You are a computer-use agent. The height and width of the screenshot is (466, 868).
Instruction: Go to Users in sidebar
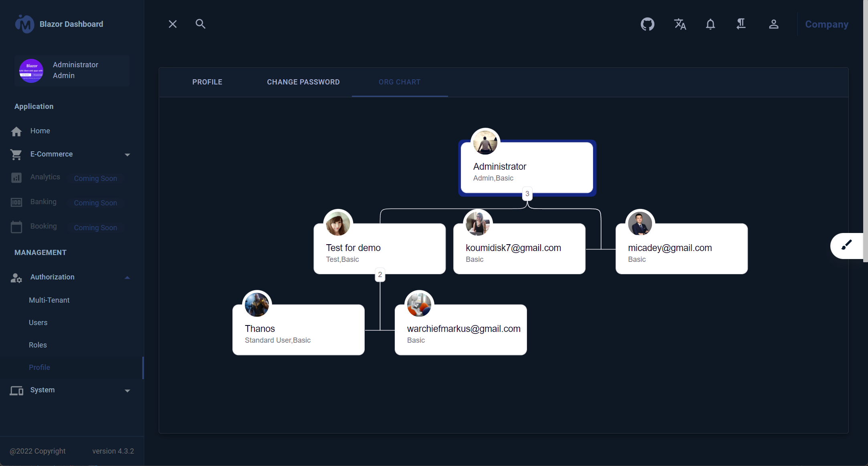pos(38,323)
